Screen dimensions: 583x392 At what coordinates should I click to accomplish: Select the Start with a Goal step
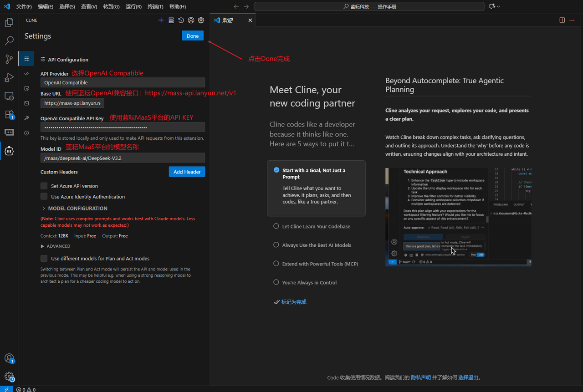[x=316, y=188]
